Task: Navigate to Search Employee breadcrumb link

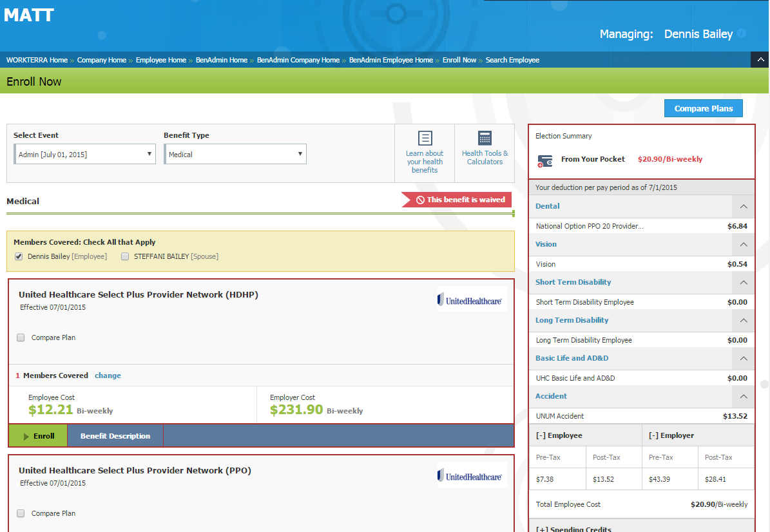Action: pyautogui.click(x=512, y=60)
